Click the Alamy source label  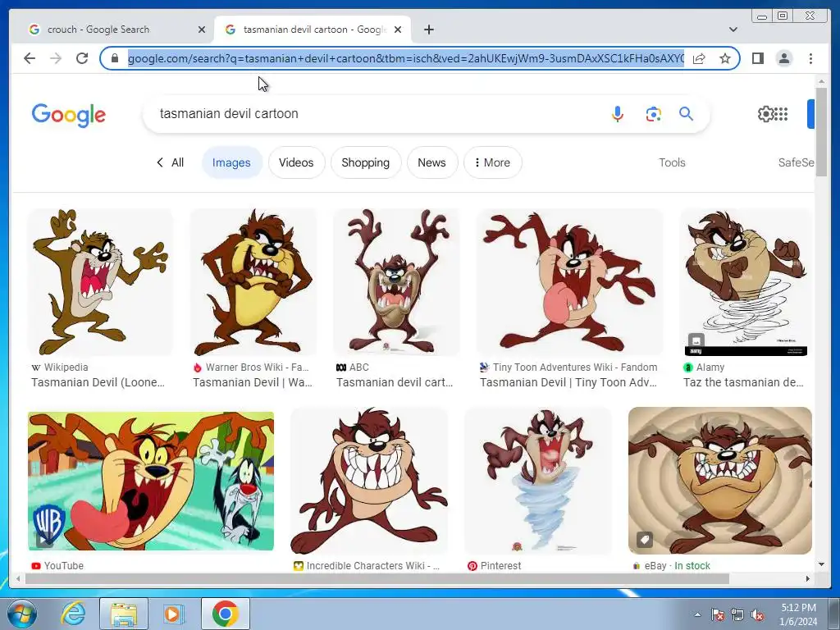pos(704,367)
